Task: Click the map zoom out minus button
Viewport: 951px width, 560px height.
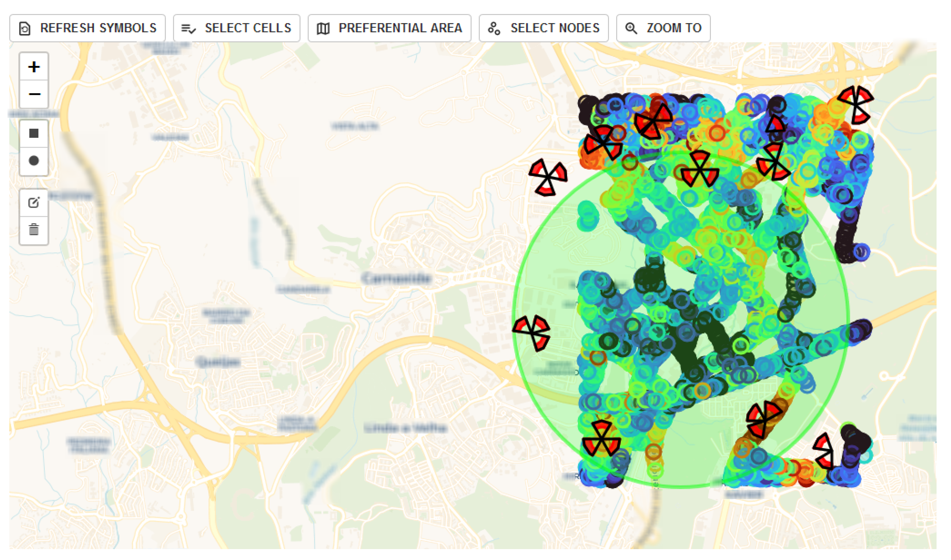Action: click(34, 94)
